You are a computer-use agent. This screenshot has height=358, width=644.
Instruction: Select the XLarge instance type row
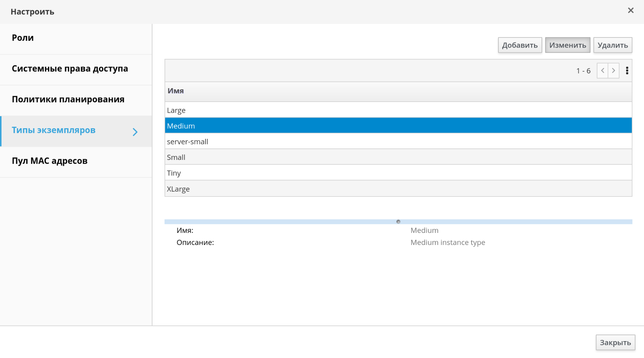pos(398,189)
